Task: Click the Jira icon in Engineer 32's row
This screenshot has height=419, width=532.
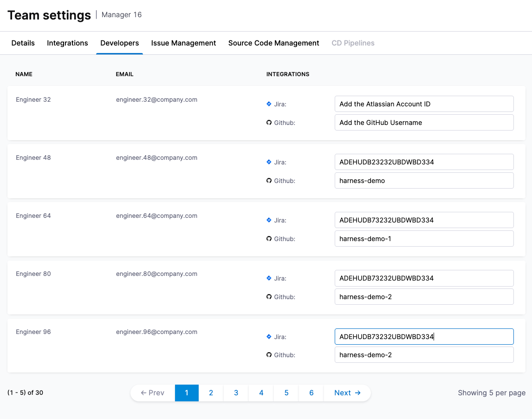Action: coord(269,104)
